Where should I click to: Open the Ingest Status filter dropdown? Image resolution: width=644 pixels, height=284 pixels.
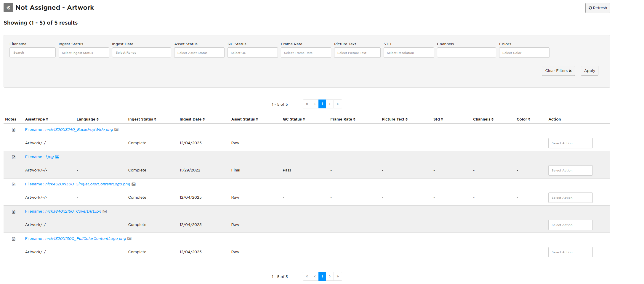(84, 53)
